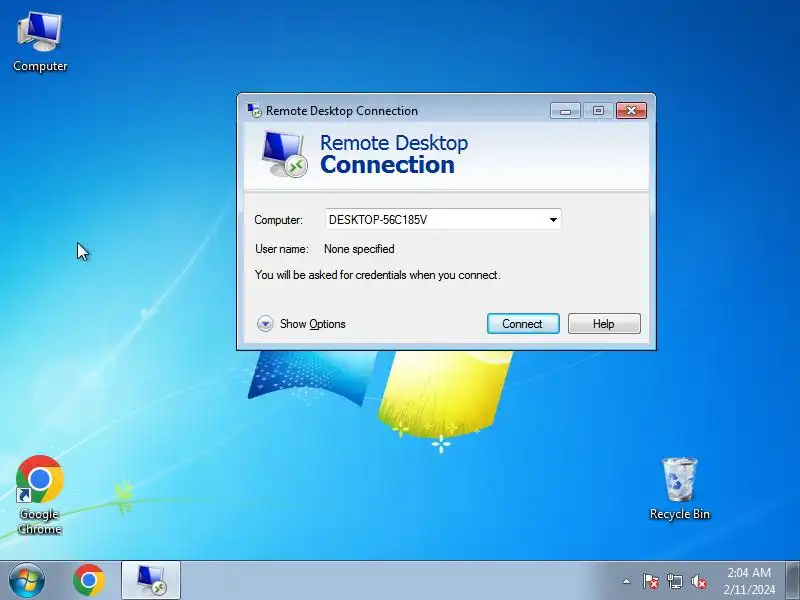
Task: Click the Connect button
Action: click(523, 323)
